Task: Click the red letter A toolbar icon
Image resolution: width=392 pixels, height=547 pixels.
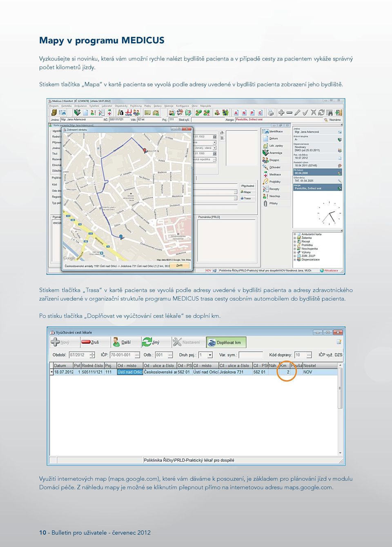Action: [236, 112]
